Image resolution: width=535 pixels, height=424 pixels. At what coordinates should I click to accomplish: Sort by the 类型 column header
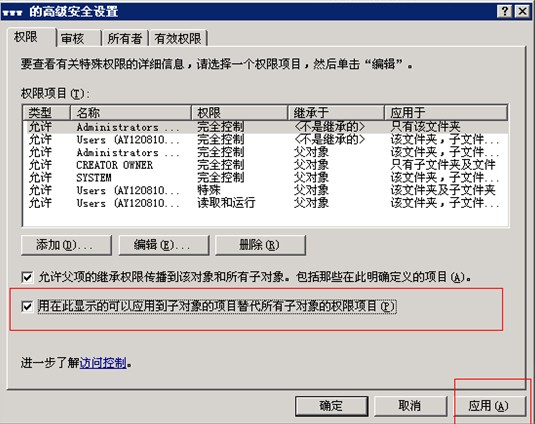click(x=46, y=113)
